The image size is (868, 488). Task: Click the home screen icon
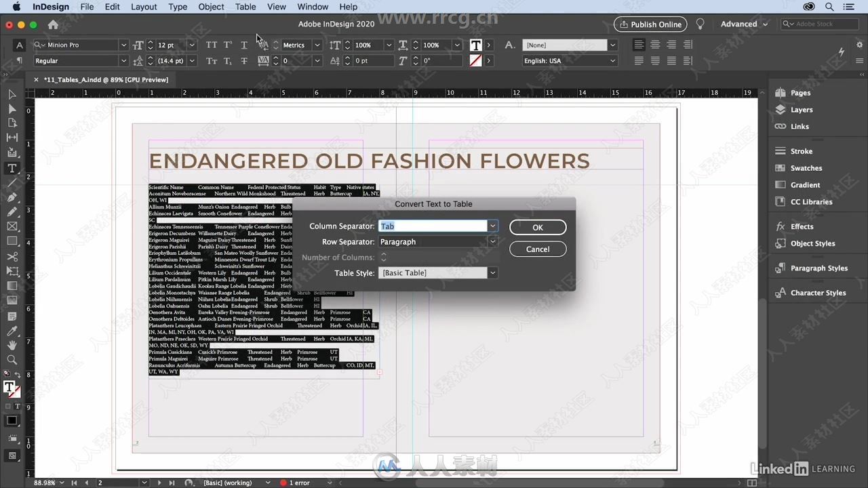(53, 24)
